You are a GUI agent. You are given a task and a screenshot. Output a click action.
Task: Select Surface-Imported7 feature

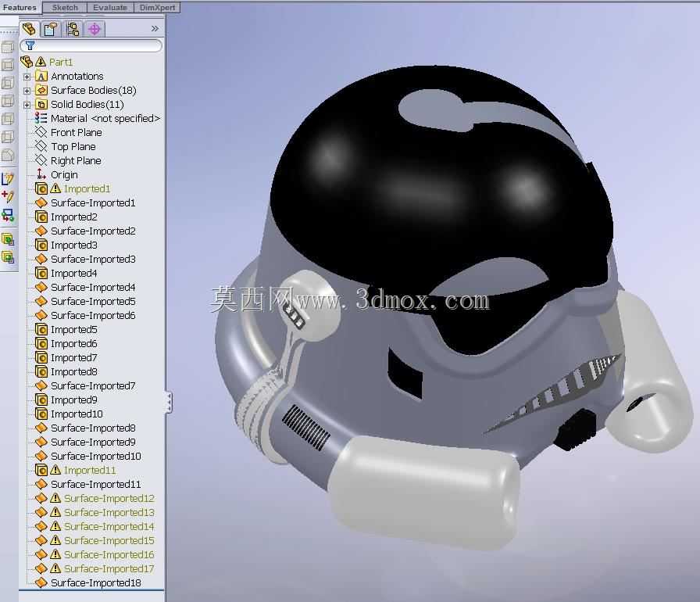click(93, 386)
